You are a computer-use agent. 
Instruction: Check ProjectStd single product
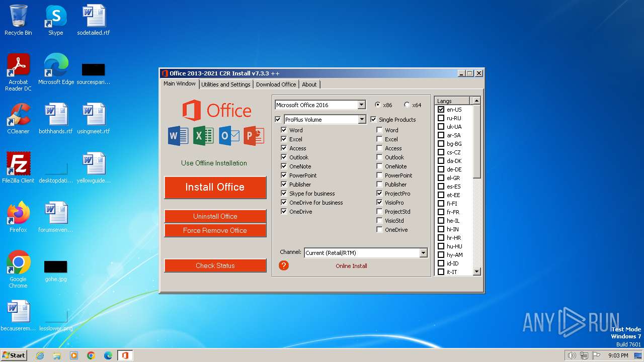(x=379, y=212)
